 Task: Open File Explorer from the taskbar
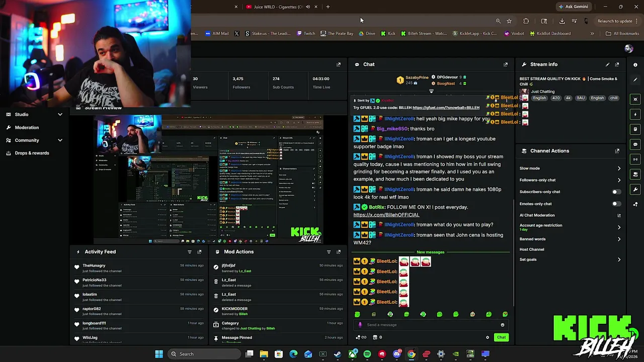click(x=264, y=354)
